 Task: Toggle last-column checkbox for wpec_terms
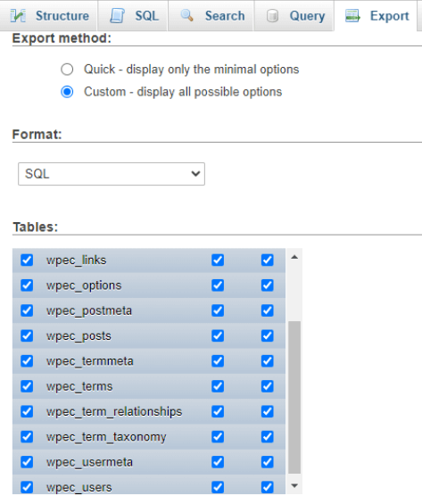(267, 386)
